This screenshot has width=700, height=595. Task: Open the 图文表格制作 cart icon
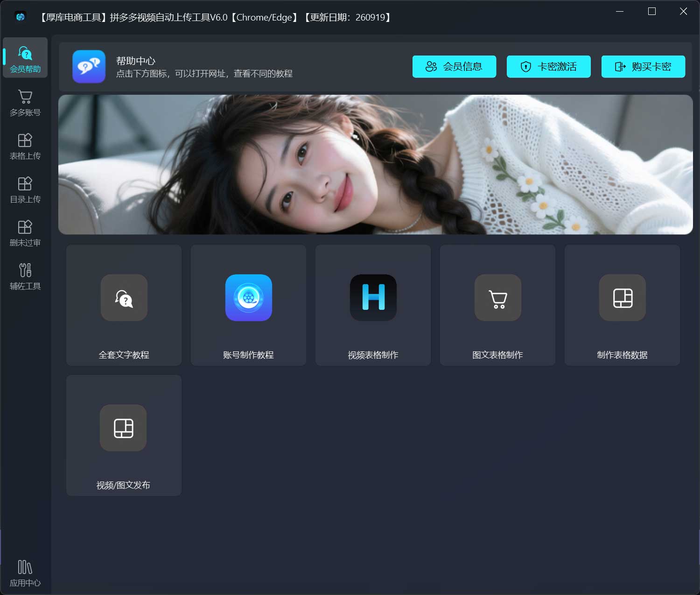pos(498,298)
